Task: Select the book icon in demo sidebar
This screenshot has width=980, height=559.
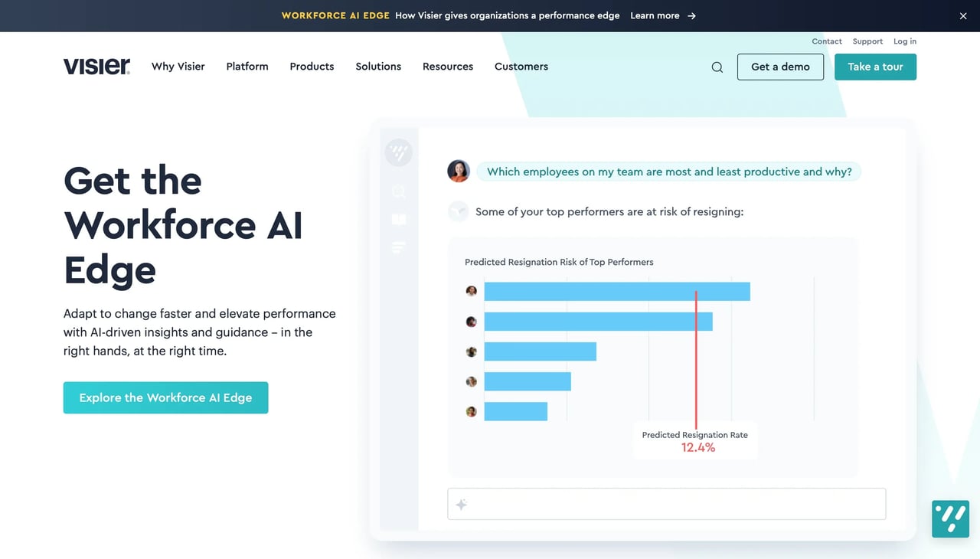Action: 398,220
